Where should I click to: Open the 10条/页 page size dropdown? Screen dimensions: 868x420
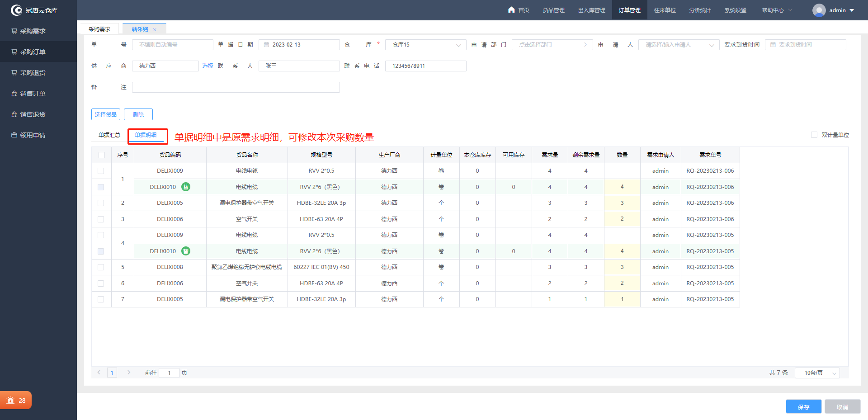[817, 373]
